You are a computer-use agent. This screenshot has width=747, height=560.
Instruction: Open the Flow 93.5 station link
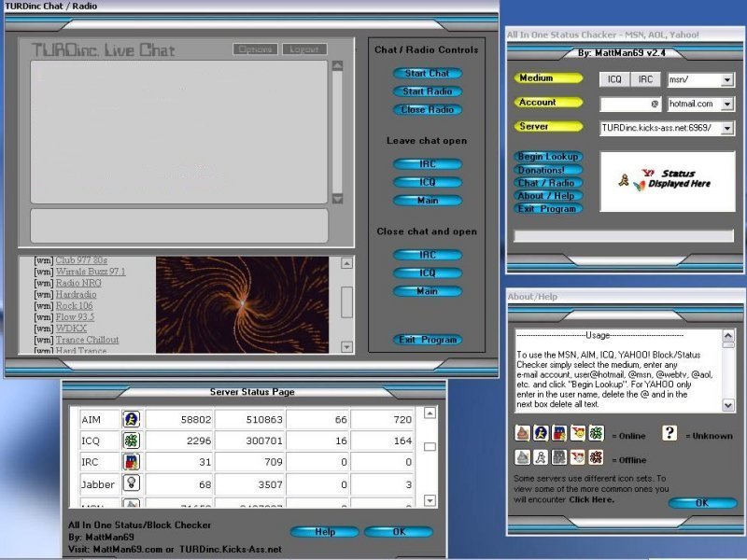[x=76, y=317]
